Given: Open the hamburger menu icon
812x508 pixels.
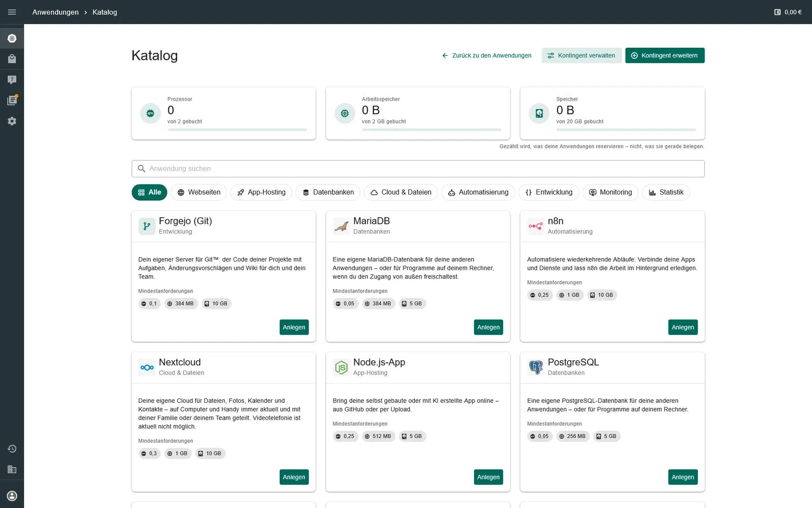Looking at the screenshot, I should pos(12,12).
